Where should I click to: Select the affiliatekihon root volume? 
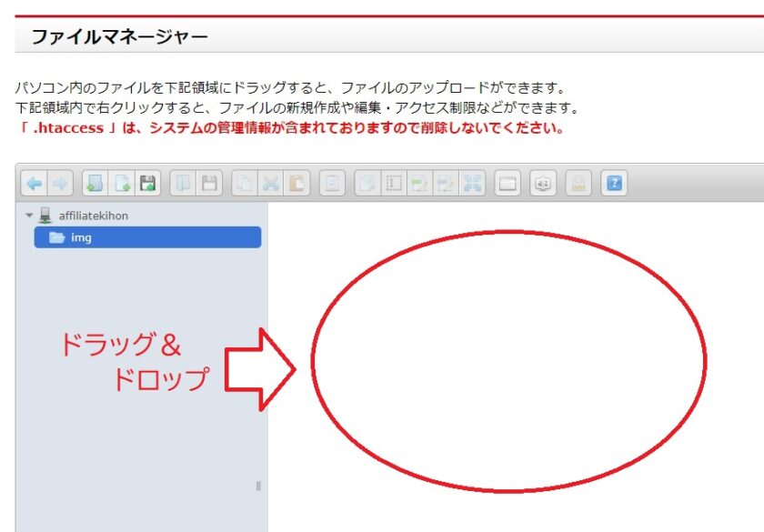coord(94,216)
